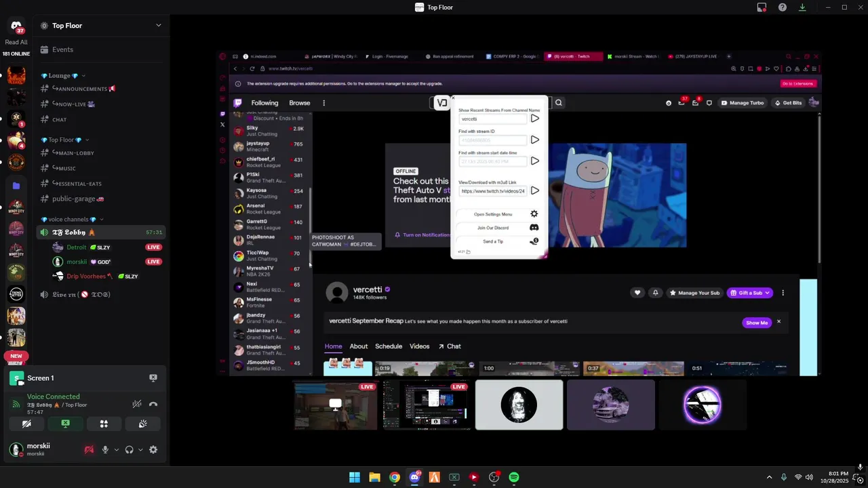Image resolution: width=868 pixels, height=488 pixels.
Task: Open Google Chrome from taskbar
Action: click(395, 477)
